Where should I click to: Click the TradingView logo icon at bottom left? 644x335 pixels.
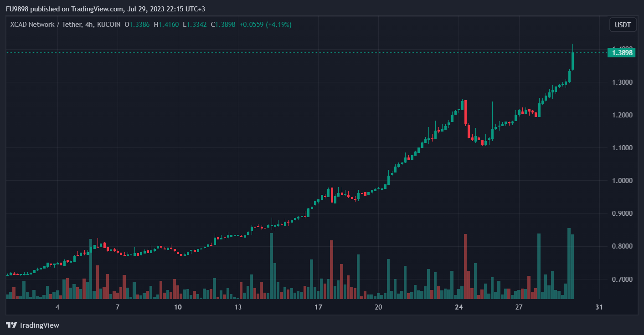pos(11,325)
